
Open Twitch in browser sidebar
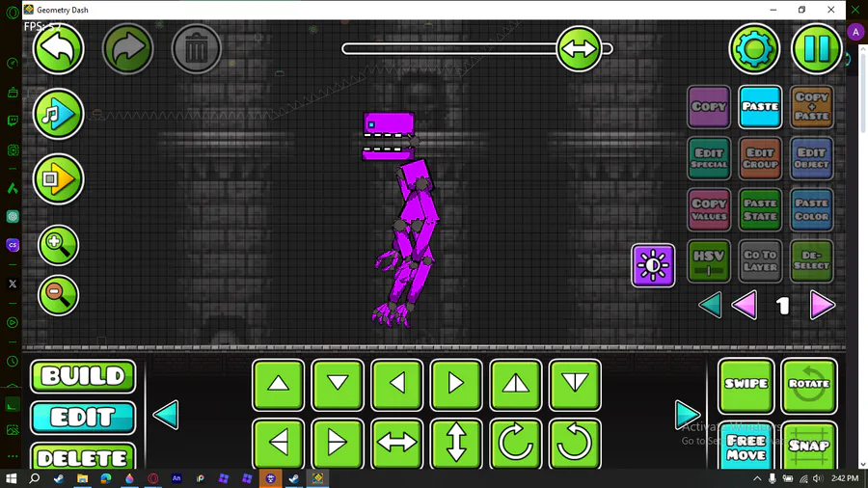coord(13,121)
